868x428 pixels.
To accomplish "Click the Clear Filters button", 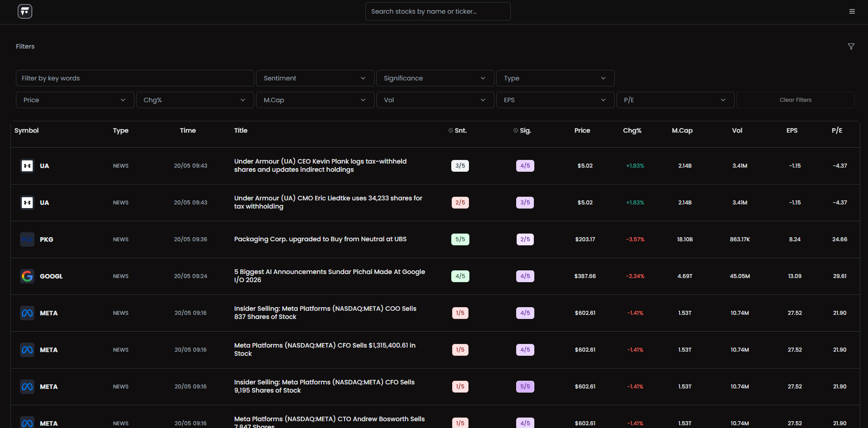I will click(x=795, y=100).
